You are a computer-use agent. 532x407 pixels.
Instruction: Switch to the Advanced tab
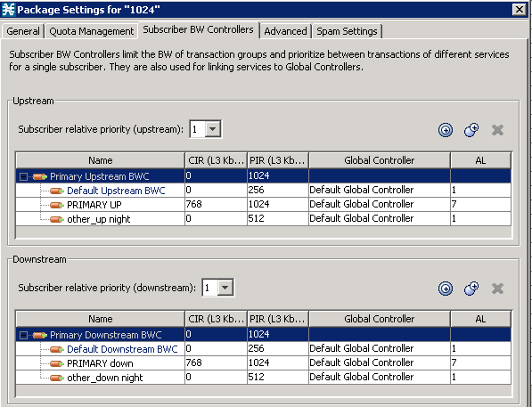pos(285,31)
